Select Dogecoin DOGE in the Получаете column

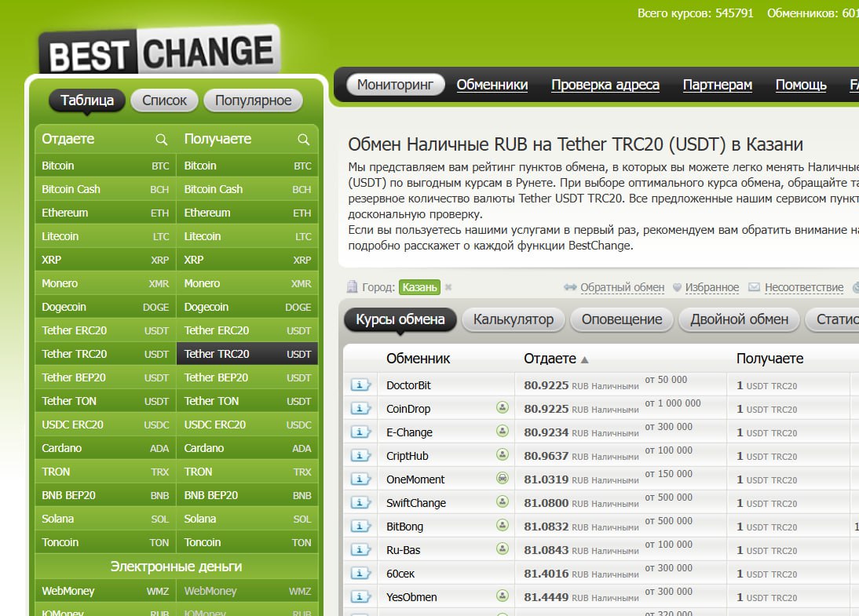(247, 307)
